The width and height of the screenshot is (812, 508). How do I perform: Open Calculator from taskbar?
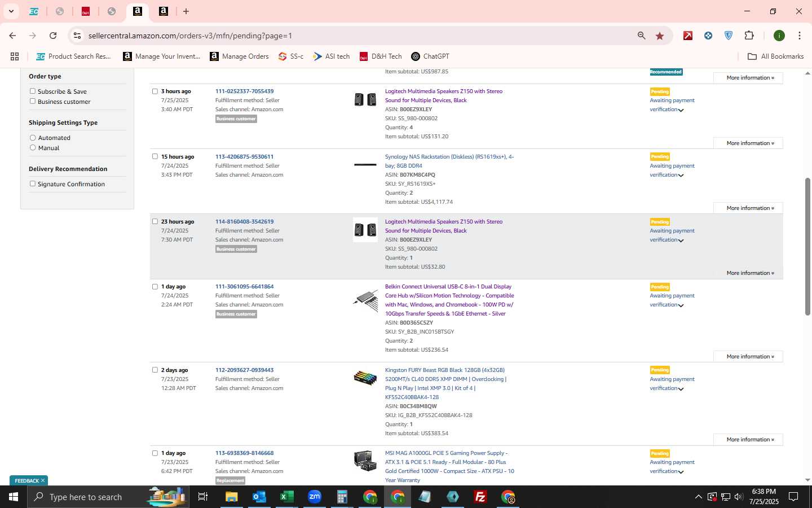(x=342, y=497)
